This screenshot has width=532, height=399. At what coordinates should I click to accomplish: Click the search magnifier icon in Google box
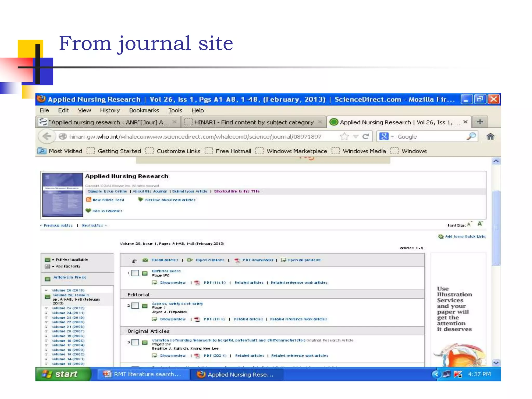pos(471,136)
